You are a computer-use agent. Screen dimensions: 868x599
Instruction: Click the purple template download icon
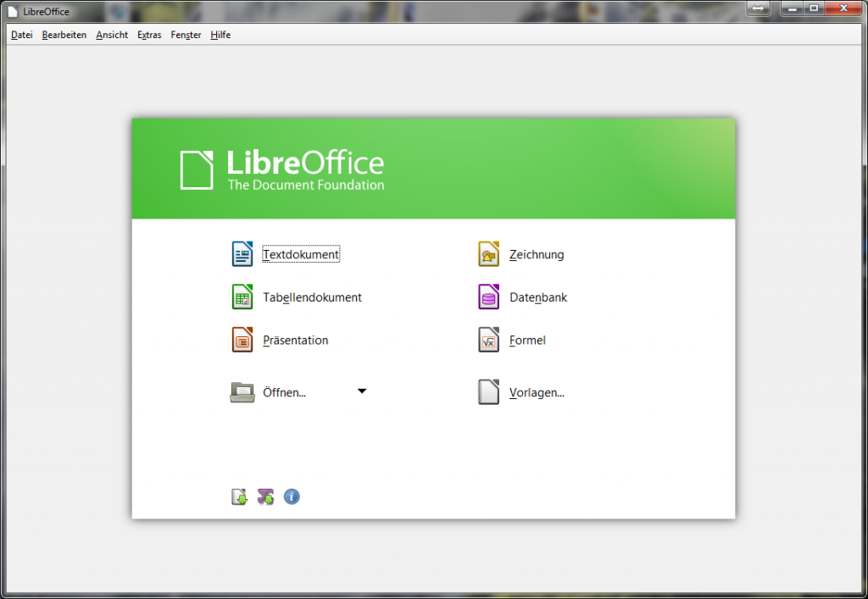pyautogui.click(x=265, y=497)
